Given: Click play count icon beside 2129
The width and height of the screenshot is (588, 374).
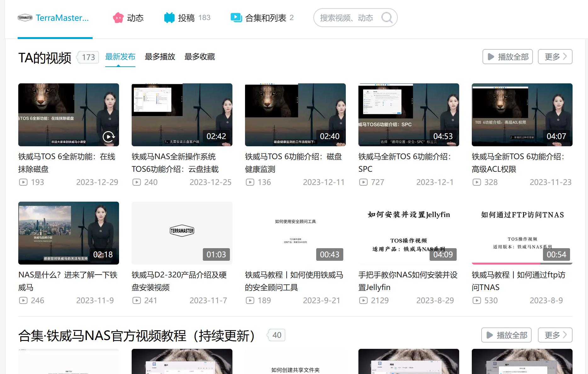Looking at the screenshot, I should 363,300.
